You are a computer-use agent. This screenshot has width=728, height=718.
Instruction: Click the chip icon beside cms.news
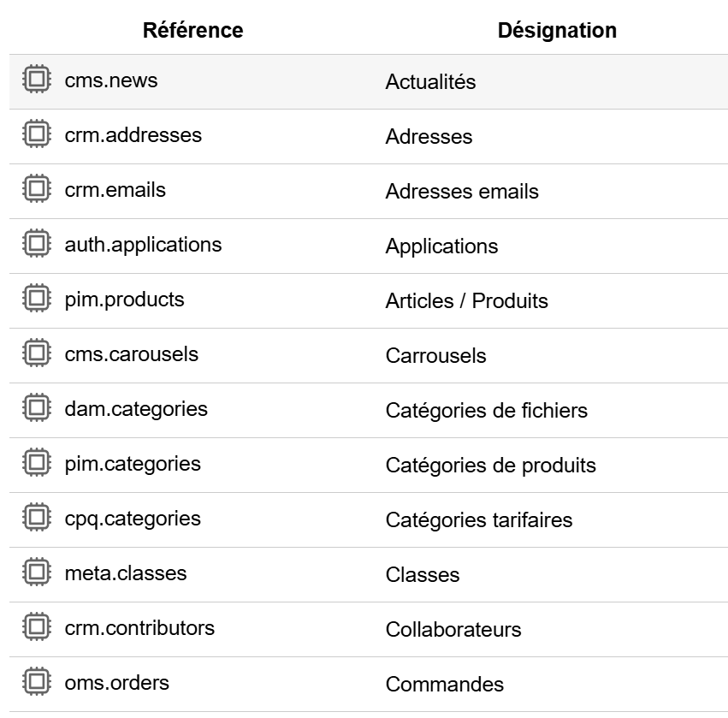[x=36, y=80]
